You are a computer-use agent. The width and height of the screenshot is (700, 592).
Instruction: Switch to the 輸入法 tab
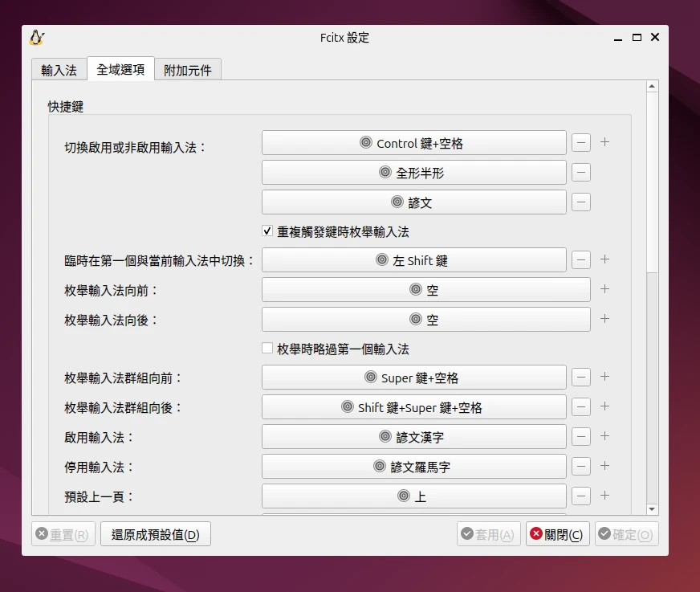pos(59,70)
